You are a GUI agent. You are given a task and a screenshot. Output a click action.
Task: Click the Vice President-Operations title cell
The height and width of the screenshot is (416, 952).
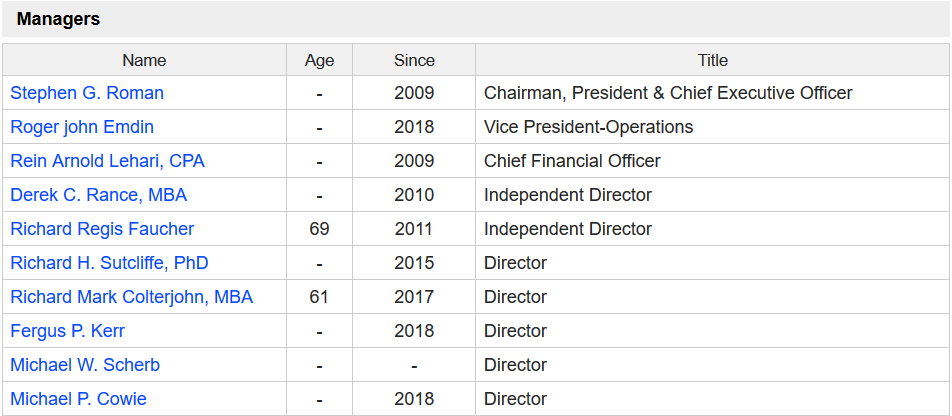click(x=588, y=127)
